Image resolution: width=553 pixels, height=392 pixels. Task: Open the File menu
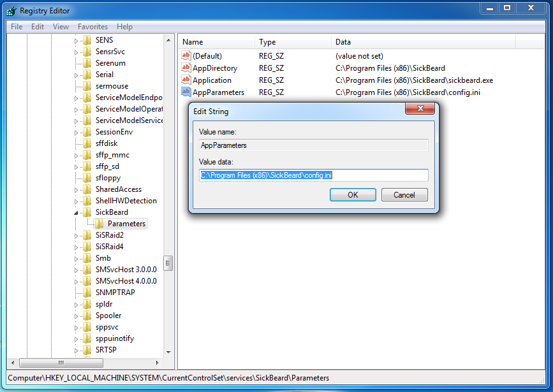(17, 27)
